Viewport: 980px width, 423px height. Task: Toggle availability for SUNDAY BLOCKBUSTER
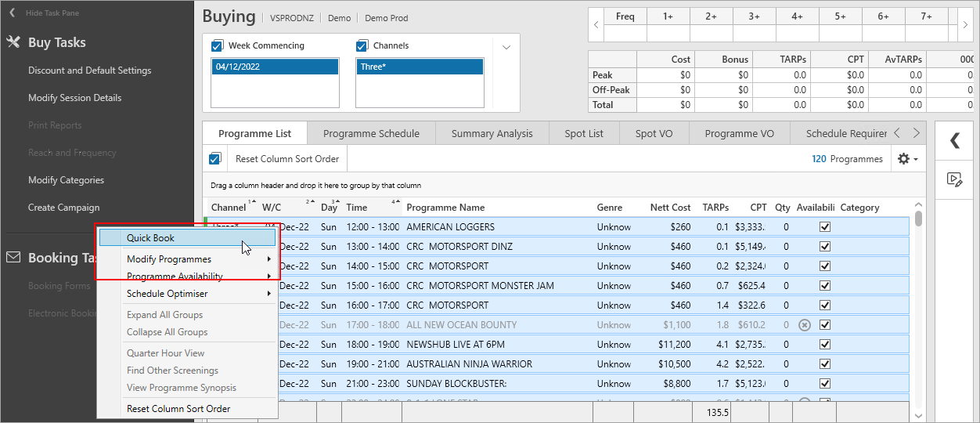[x=824, y=384]
